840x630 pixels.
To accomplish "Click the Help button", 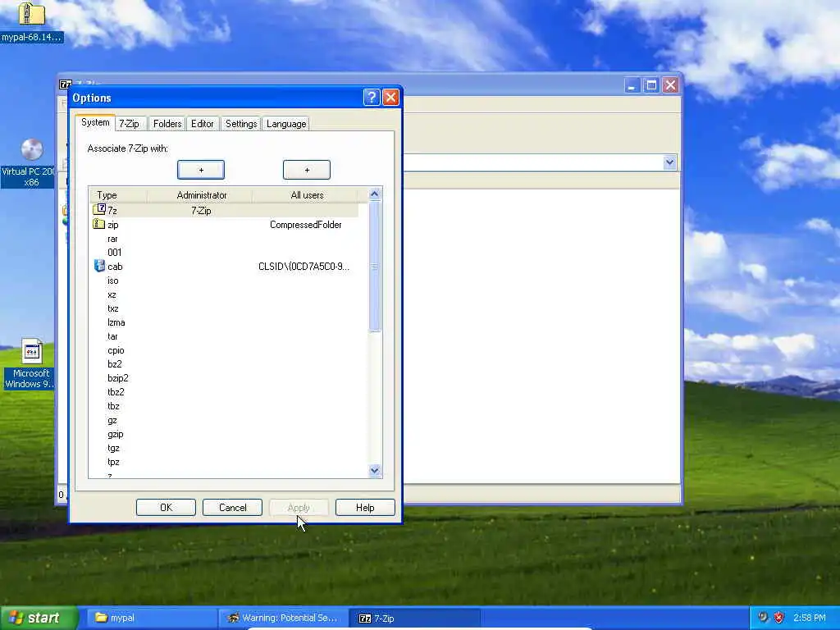I will tap(365, 507).
